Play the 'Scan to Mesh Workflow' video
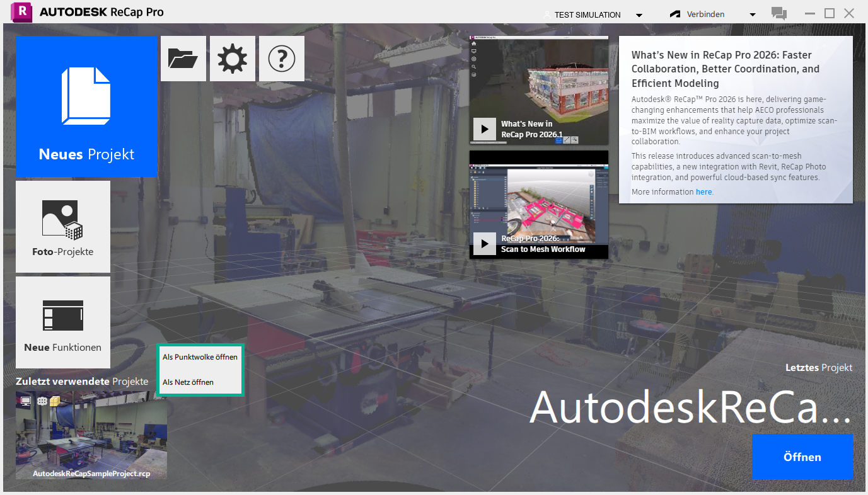868x495 pixels. coord(484,244)
